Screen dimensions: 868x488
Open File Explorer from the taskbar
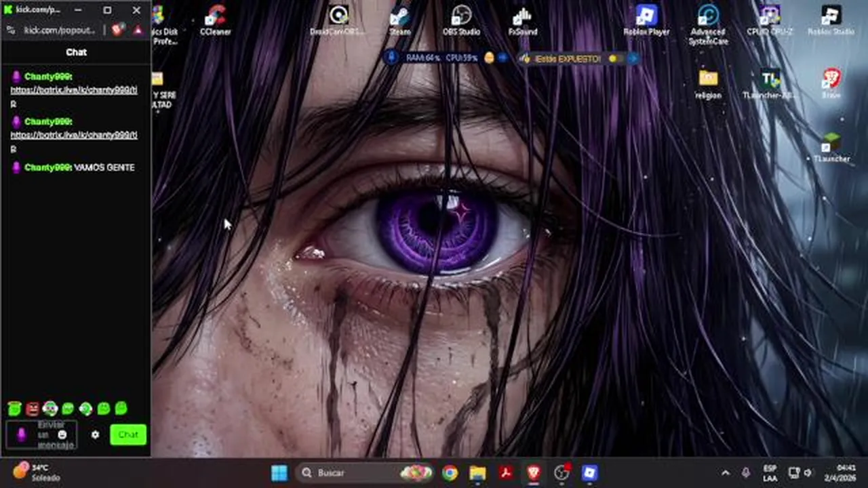478,473
